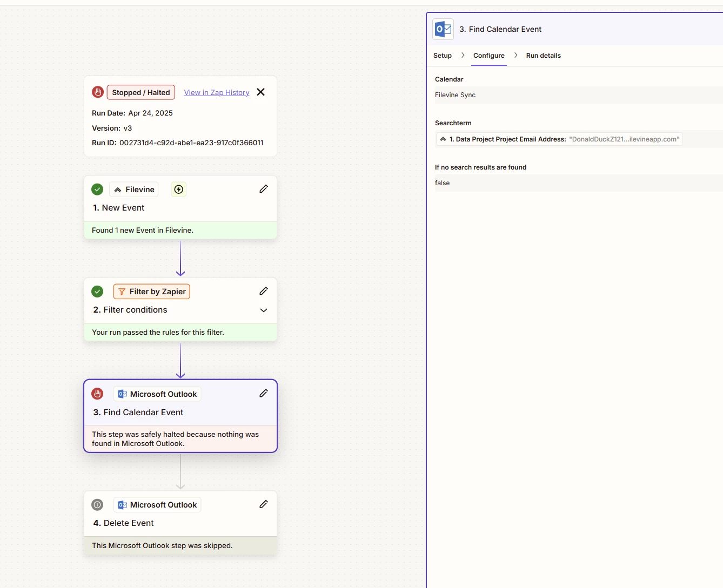
Task: Click Microsoft Outlook badge on step 4
Action: click(157, 505)
